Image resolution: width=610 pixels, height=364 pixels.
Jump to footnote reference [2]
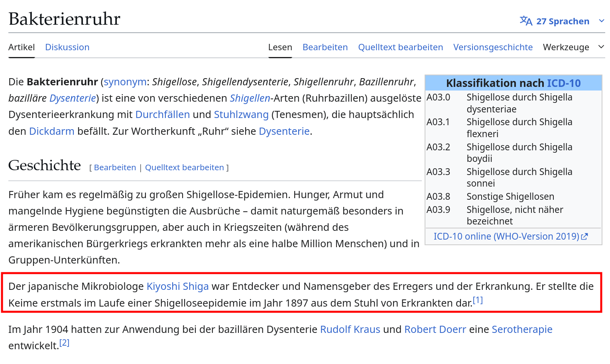coord(64,343)
